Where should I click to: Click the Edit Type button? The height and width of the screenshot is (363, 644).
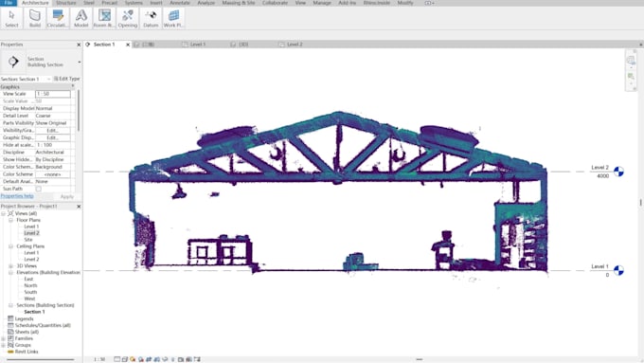(x=67, y=79)
